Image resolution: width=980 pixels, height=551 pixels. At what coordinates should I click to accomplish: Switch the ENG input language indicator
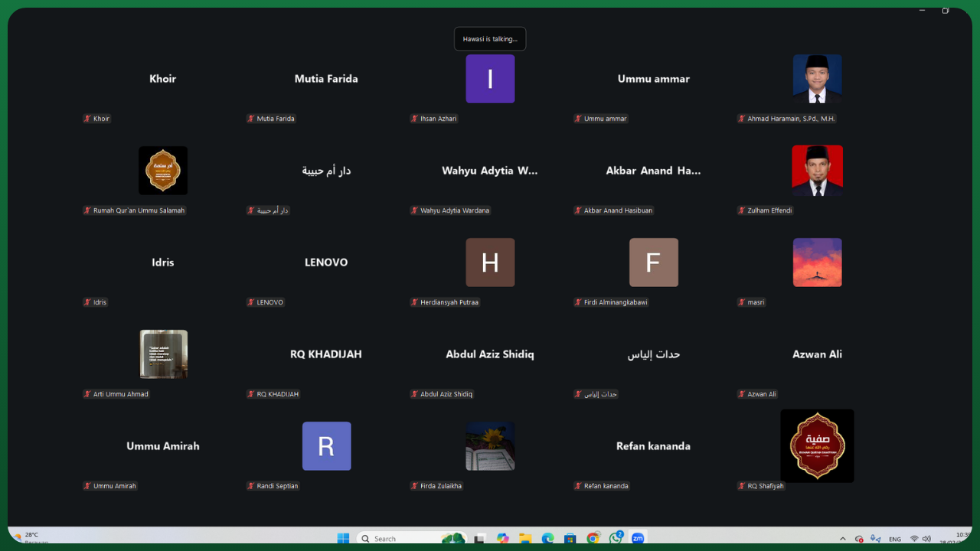[894, 538]
